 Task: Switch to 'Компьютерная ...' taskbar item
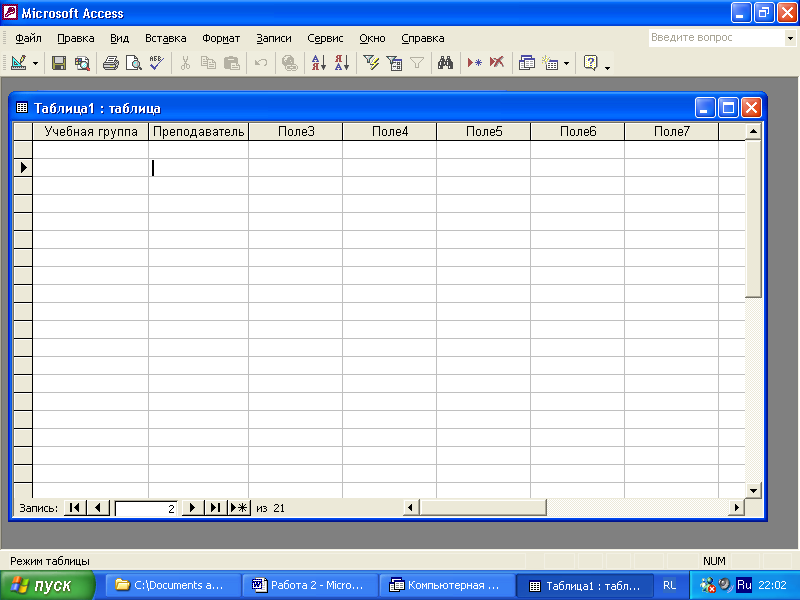click(x=447, y=585)
